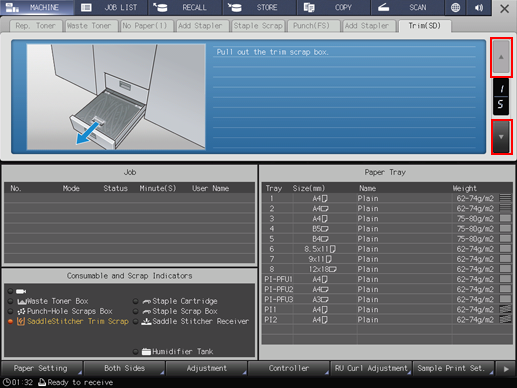
Task: Click Tray 3 remaining paper level indicator
Action: coord(505,218)
